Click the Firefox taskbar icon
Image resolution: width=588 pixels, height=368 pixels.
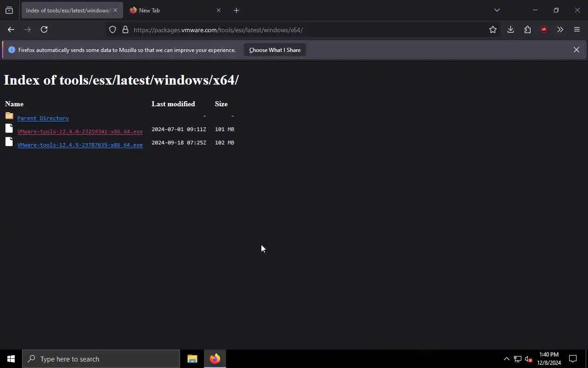click(215, 359)
